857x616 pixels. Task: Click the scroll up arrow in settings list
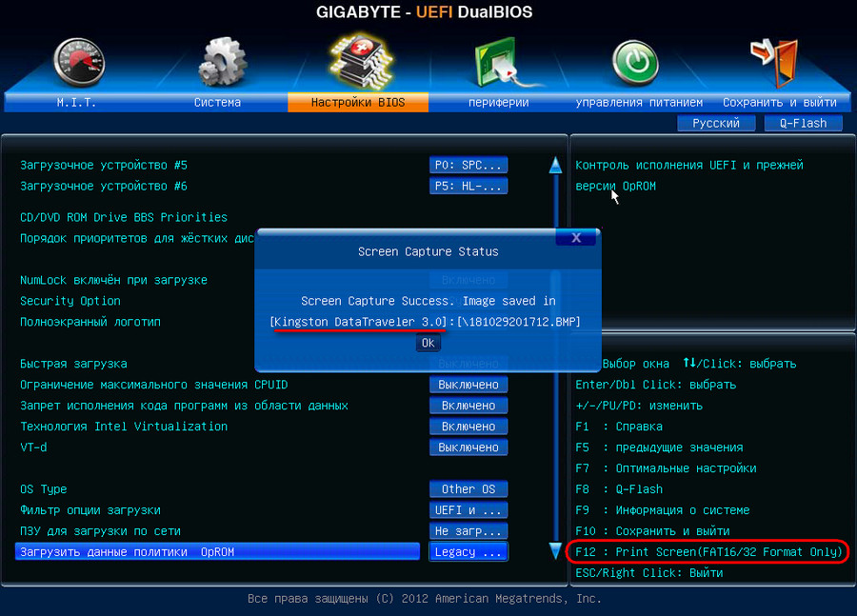tap(555, 165)
